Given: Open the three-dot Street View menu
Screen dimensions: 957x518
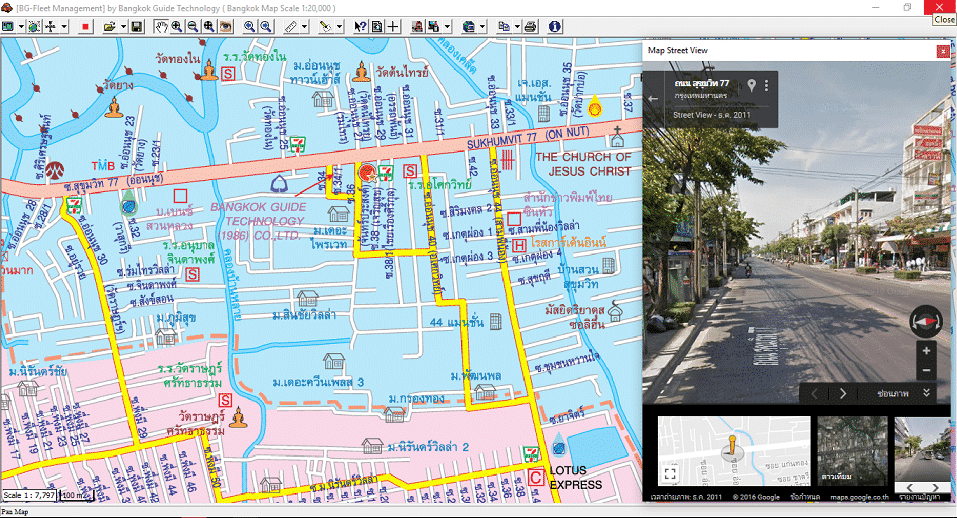Looking at the screenshot, I should coord(767,85).
